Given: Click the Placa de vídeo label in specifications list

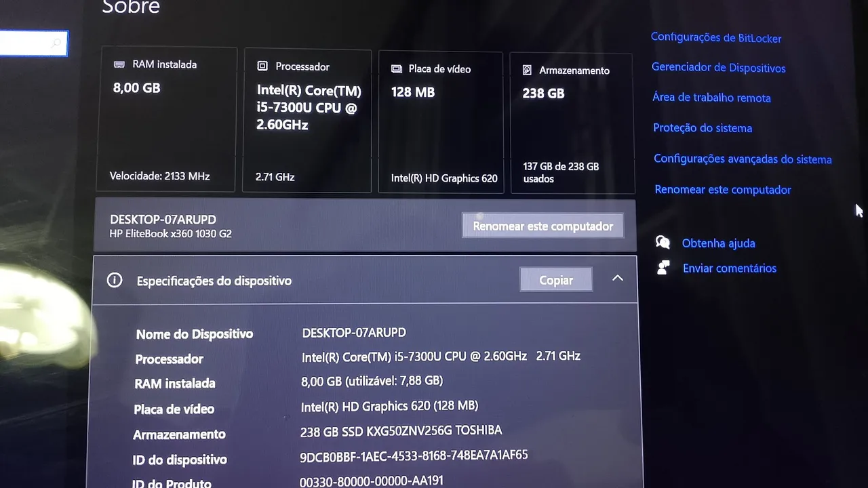Looking at the screenshot, I should (x=174, y=409).
